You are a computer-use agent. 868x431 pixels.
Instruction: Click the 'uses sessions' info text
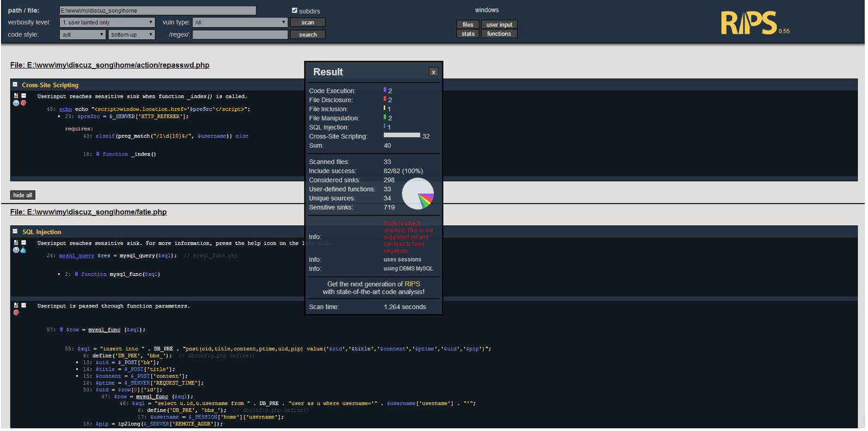point(402,260)
